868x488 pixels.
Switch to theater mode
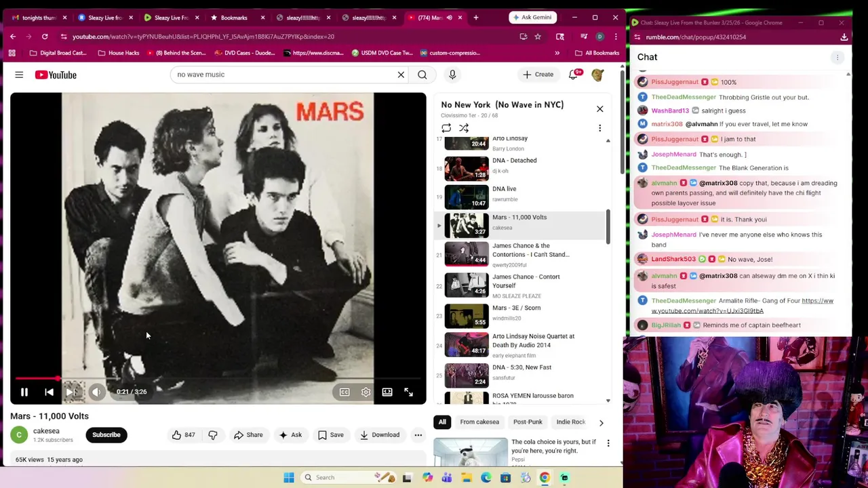click(x=387, y=392)
